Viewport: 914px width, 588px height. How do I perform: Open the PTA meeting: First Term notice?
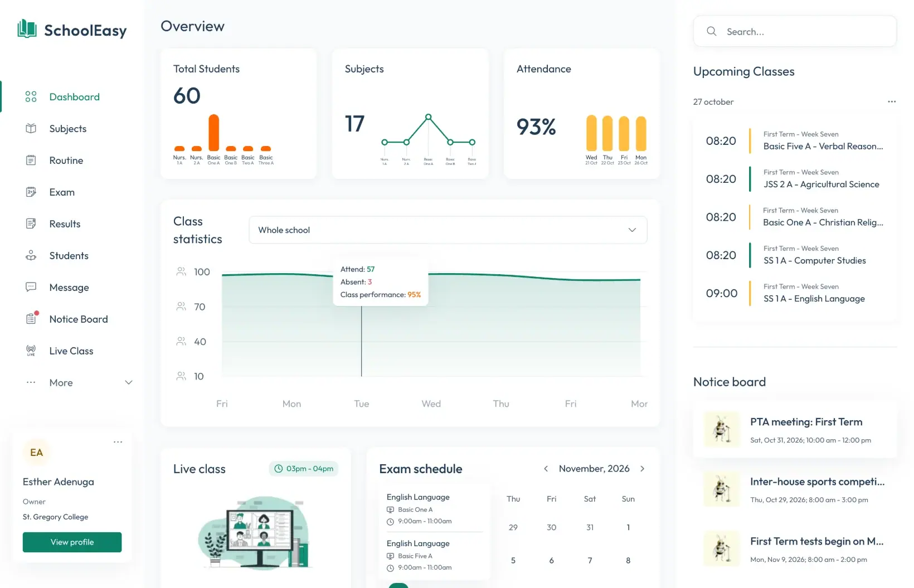pyautogui.click(x=795, y=430)
